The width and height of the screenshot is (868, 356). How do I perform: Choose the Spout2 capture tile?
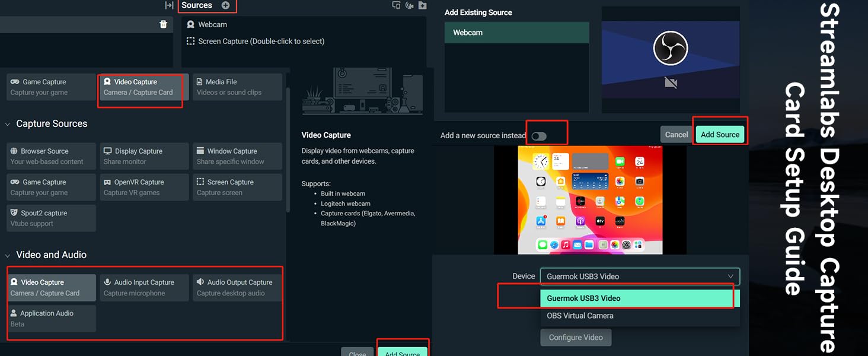coord(52,218)
